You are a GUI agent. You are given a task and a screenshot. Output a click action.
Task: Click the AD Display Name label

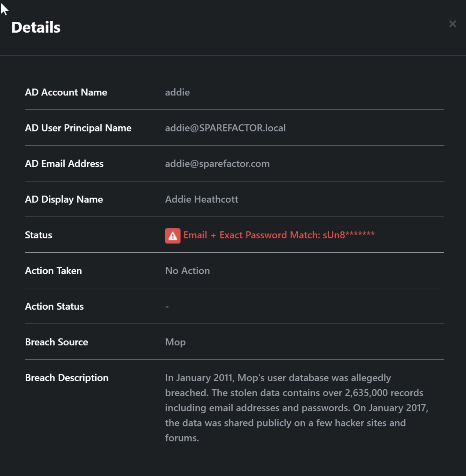pyautogui.click(x=64, y=199)
